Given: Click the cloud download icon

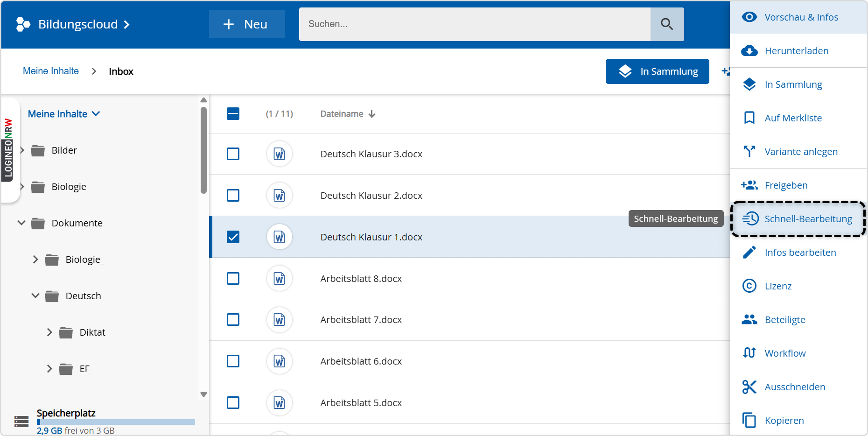Looking at the screenshot, I should [749, 51].
